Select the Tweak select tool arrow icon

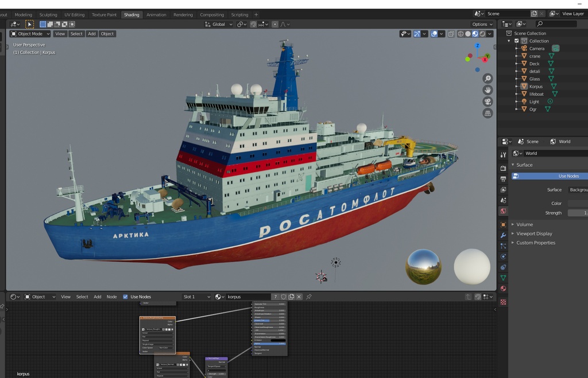point(29,24)
